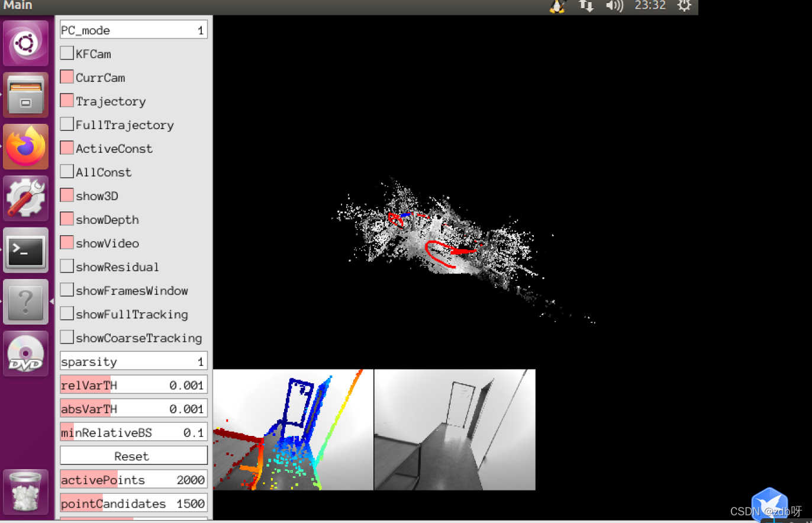812x523 pixels.
Task: Select the unknown application question-mark icon
Action: click(x=25, y=302)
